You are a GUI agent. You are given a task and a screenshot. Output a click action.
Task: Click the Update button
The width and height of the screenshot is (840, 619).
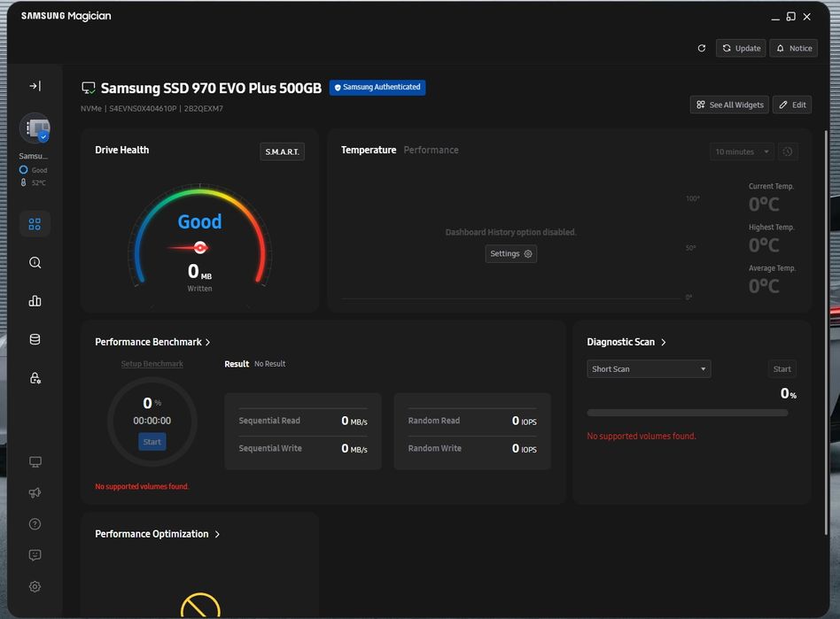pyautogui.click(x=741, y=48)
